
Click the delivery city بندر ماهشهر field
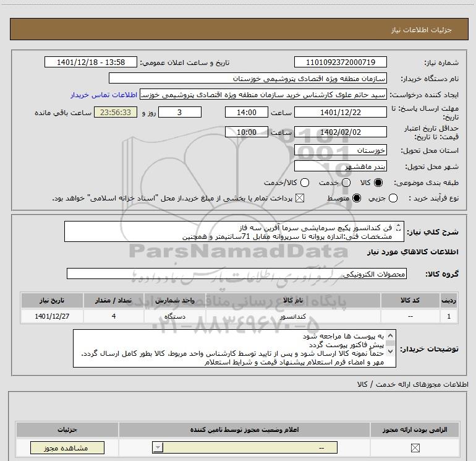pyautogui.click(x=340, y=166)
